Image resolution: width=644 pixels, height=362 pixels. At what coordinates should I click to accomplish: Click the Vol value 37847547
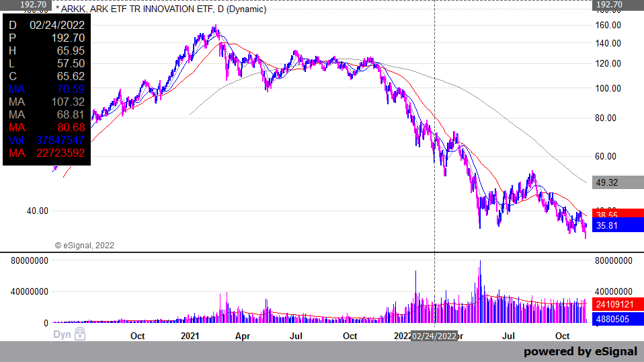pyautogui.click(x=60, y=140)
